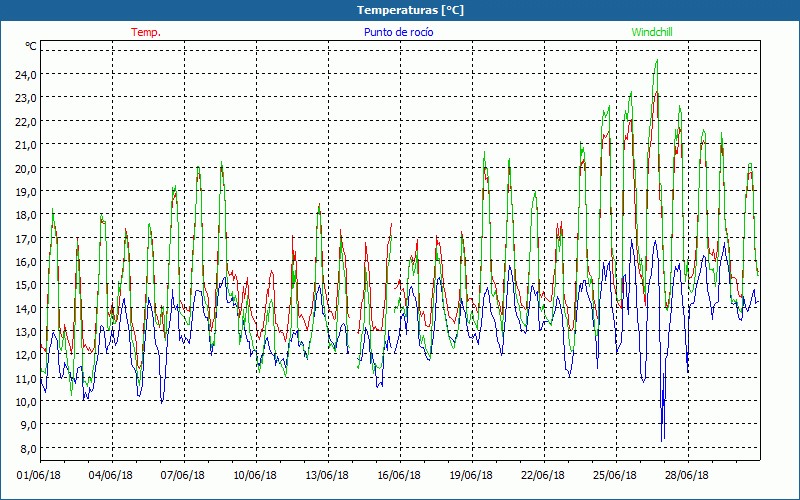Image resolution: width=800 pixels, height=500 pixels.
Task: Click the 21,0 y-axis value
Action: (x=26, y=145)
